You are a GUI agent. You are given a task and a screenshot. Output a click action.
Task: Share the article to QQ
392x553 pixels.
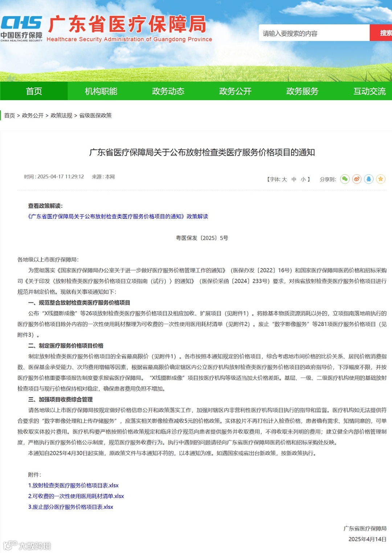click(369, 179)
